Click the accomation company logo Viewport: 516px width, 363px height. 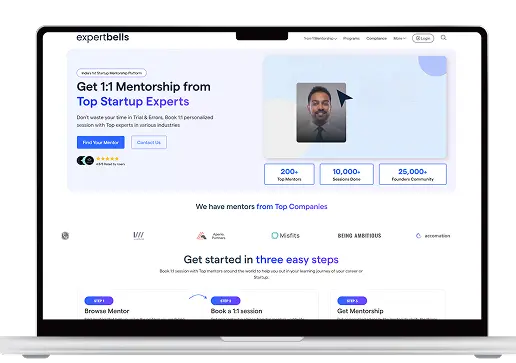pyautogui.click(x=433, y=236)
